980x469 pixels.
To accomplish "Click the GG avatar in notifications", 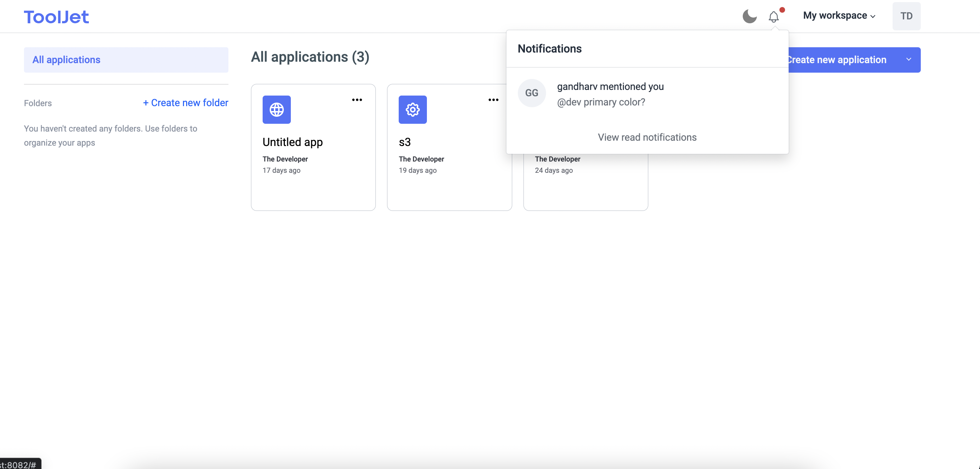I will [532, 93].
